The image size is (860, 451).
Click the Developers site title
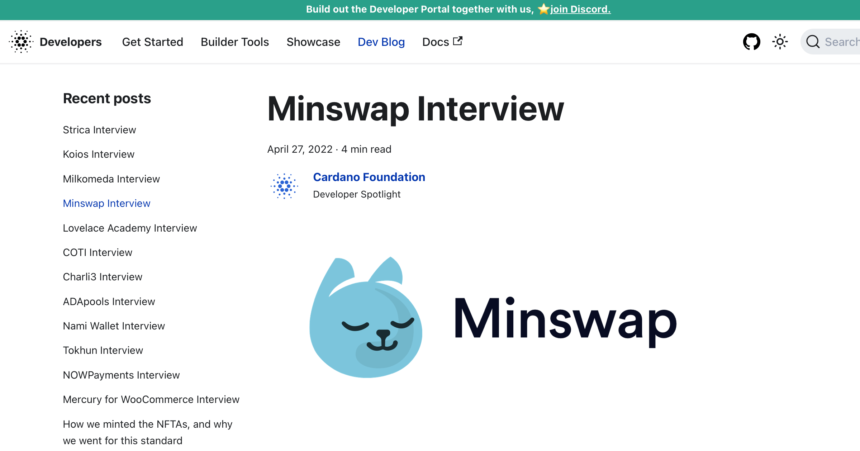point(71,42)
